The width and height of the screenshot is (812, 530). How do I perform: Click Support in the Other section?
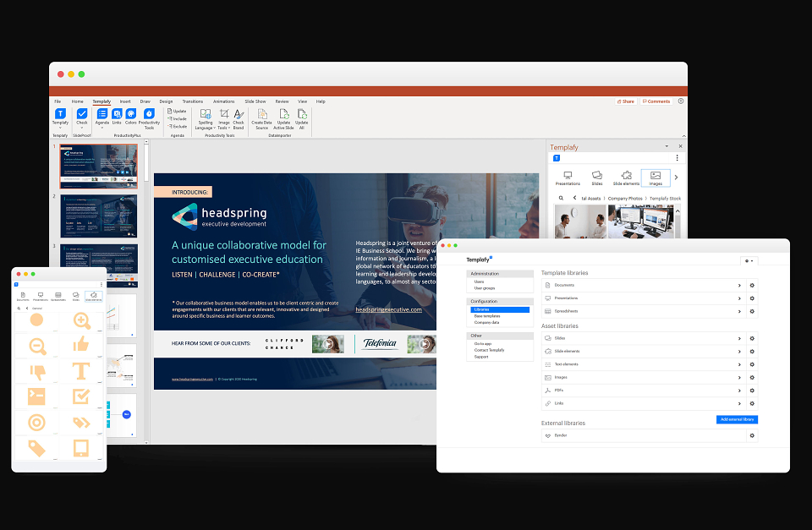point(481,357)
